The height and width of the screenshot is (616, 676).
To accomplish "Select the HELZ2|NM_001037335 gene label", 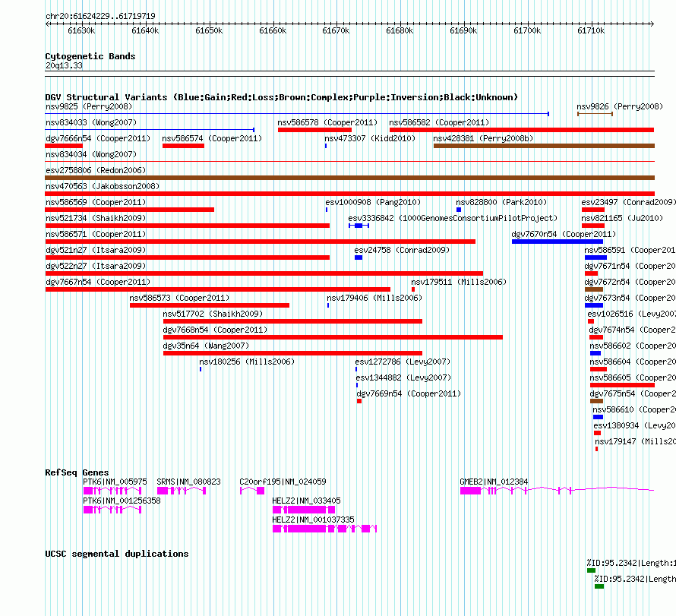I will coord(314,520).
